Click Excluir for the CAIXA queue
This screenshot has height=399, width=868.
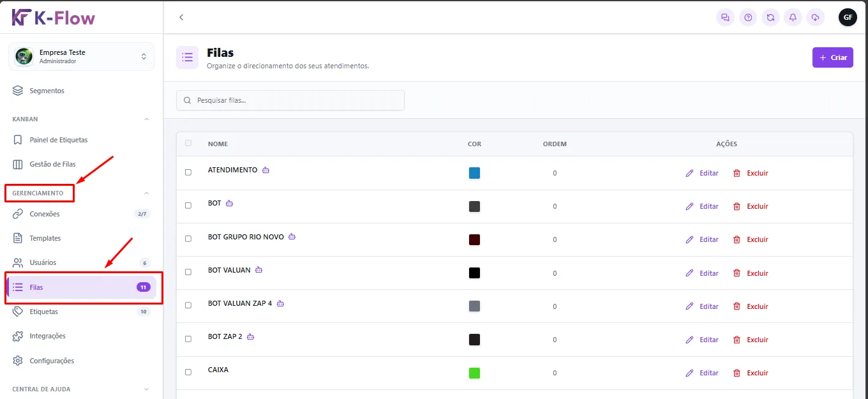751,373
